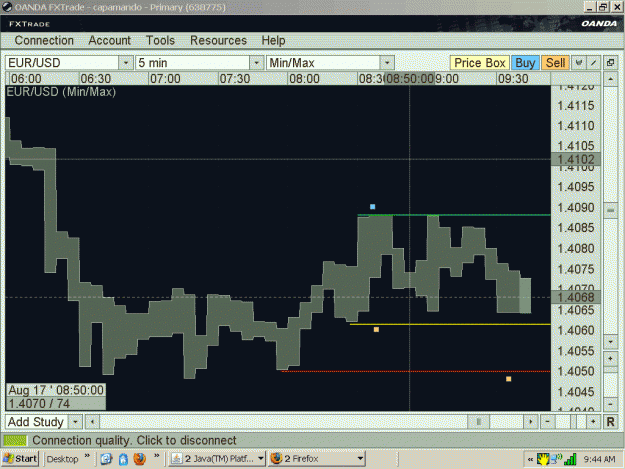The height and width of the screenshot is (469, 625).
Task: Click the horizontal scrollbar left arrow
Action: [x=92, y=422]
